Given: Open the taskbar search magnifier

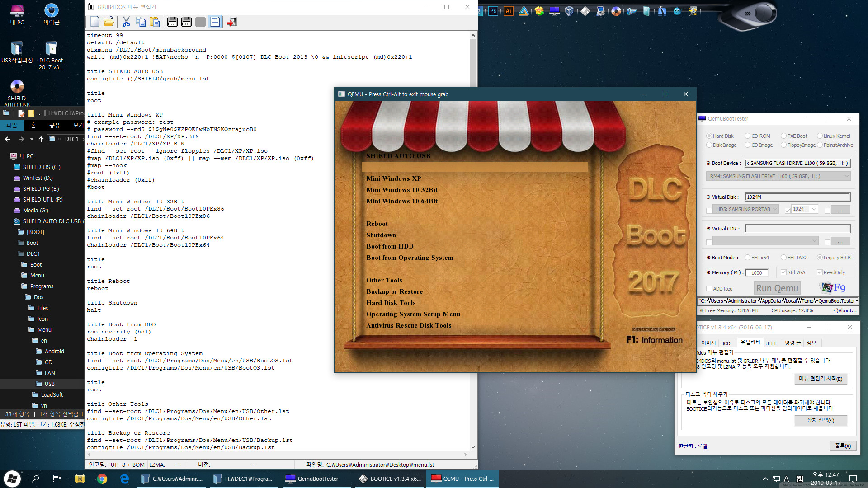Looking at the screenshot, I should 35,479.
